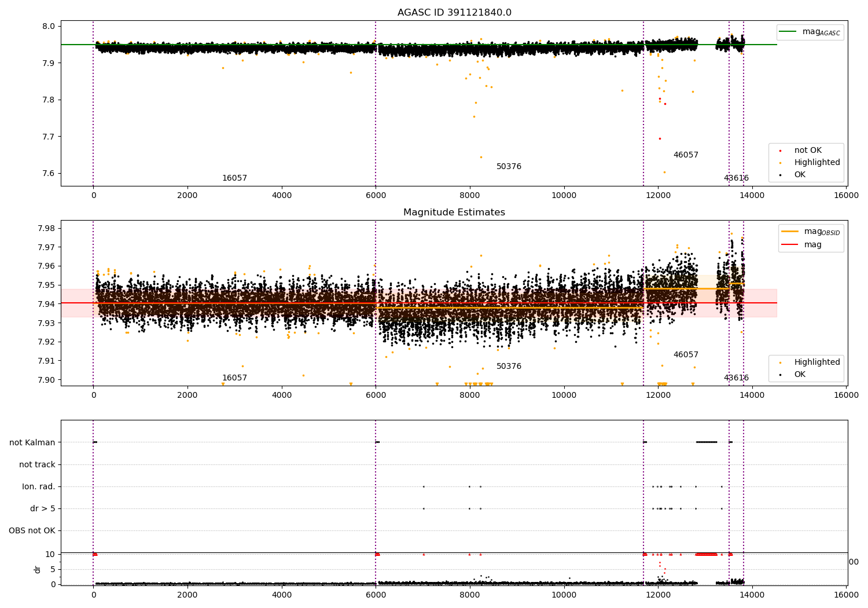Image resolution: width=868 pixels, height=608 pixels.
Task: Click the 7.96 y-axis tick label
Action: pos(46,266)
